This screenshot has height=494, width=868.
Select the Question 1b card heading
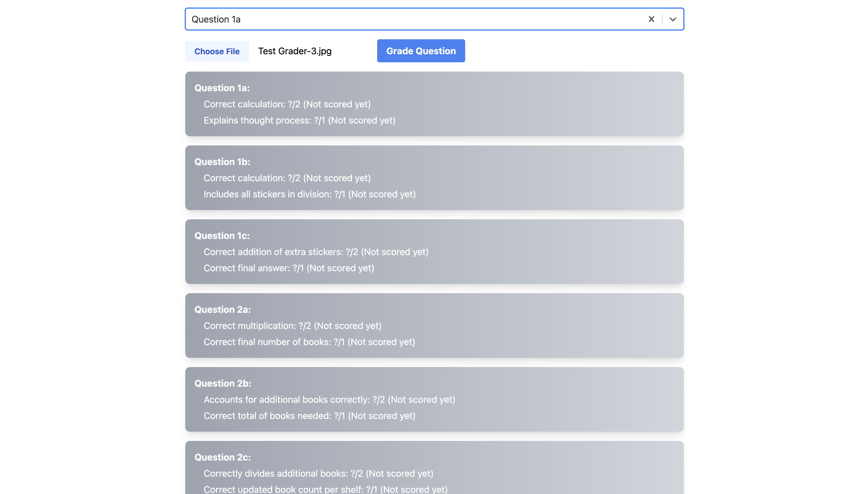click(222, 162)
